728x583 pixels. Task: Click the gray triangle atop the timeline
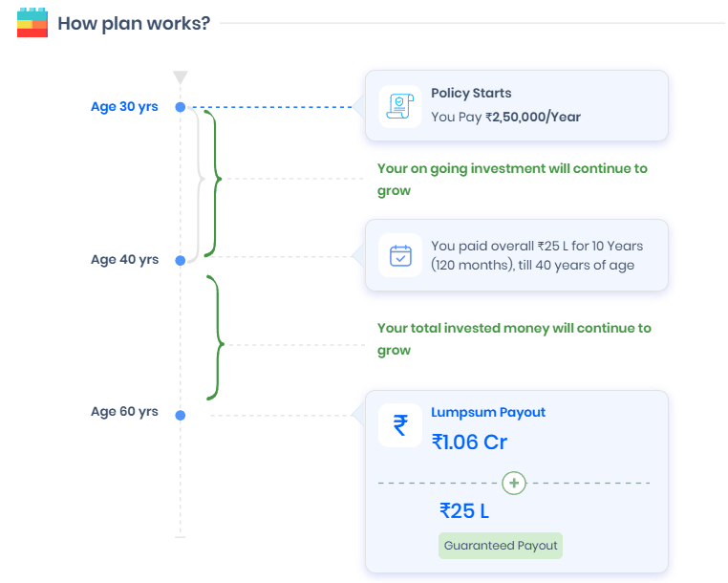[x=181, y=77]
